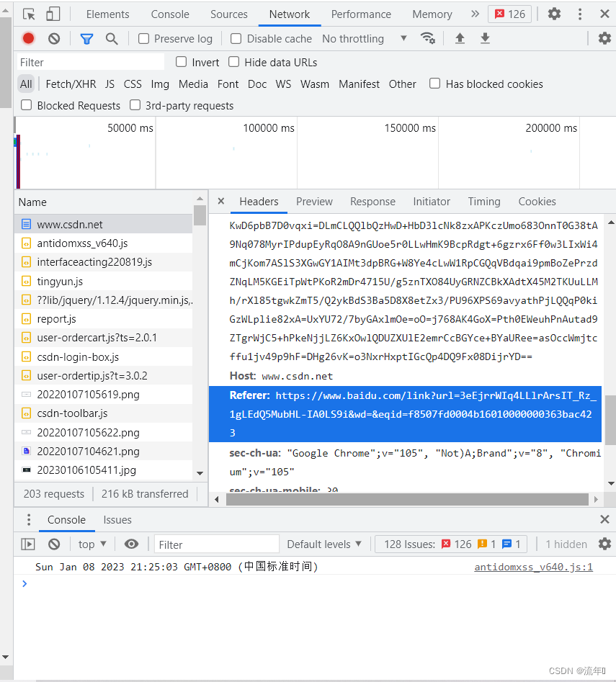This screenshot has width=616, height=682.
Task: Check Has blocked cookies checkbox
Action: click(434, 84)
